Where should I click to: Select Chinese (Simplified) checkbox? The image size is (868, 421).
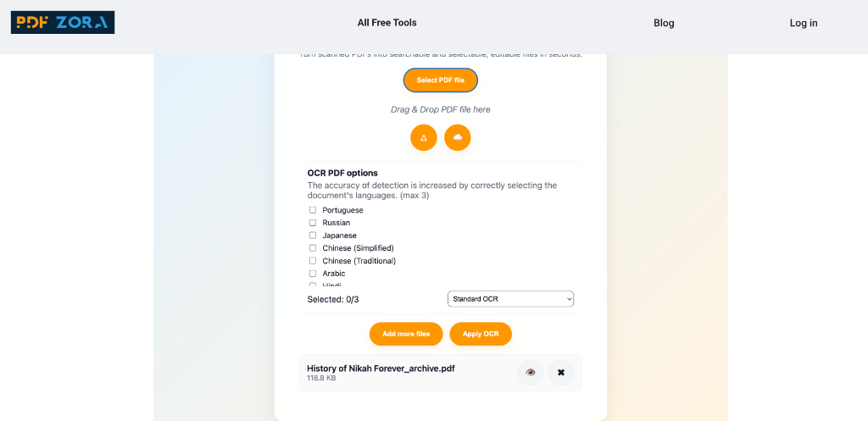tap(313, 248)
